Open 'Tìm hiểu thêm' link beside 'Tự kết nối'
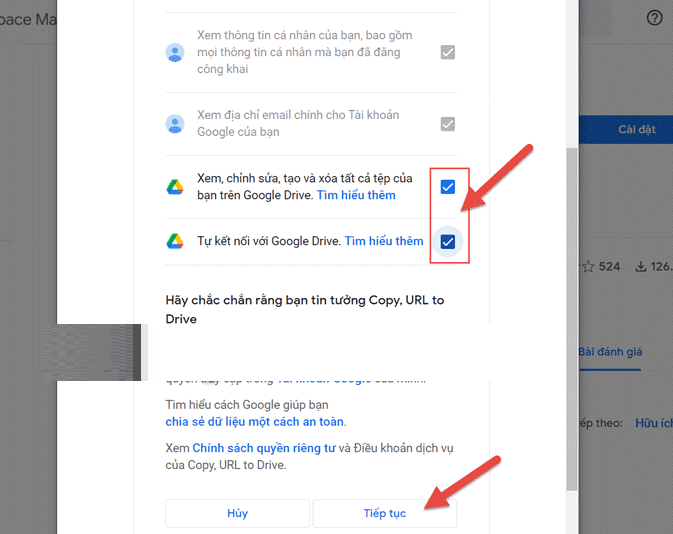Screen dimensions: 673x534 [x=384, y=241]
